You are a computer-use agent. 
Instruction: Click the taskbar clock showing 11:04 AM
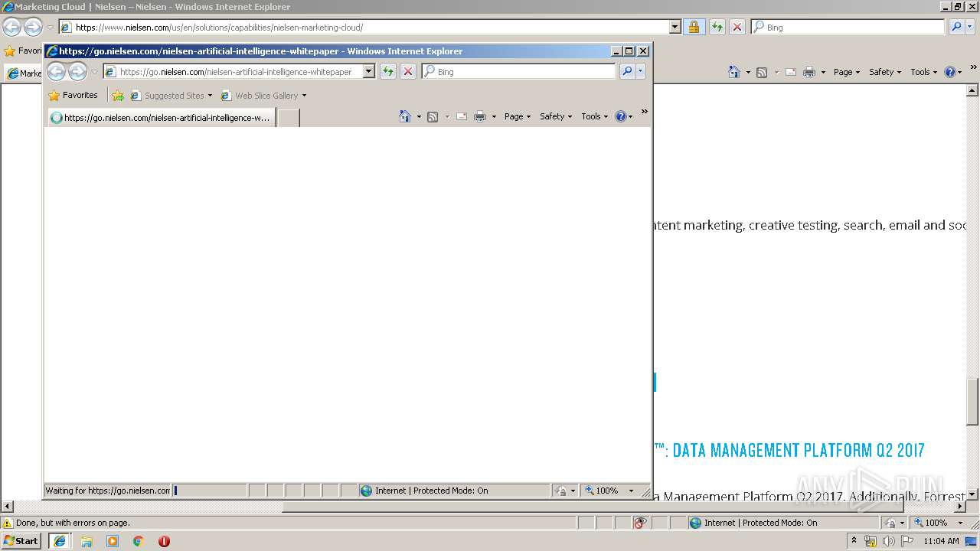[941, 540]
